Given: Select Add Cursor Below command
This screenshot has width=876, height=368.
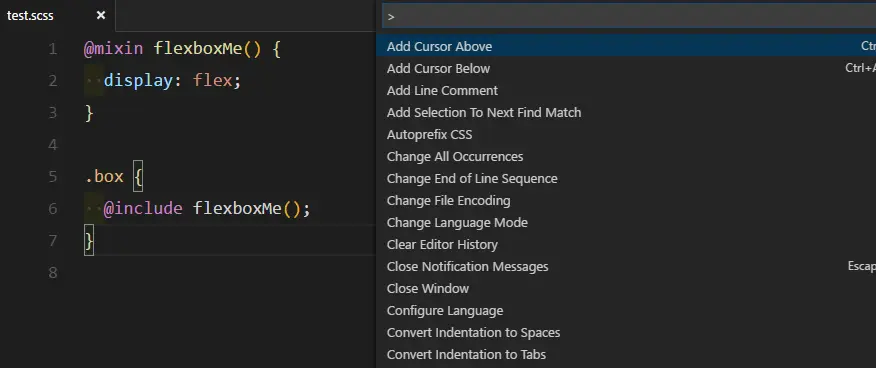Looking at the screenshot, I should 626,69.
